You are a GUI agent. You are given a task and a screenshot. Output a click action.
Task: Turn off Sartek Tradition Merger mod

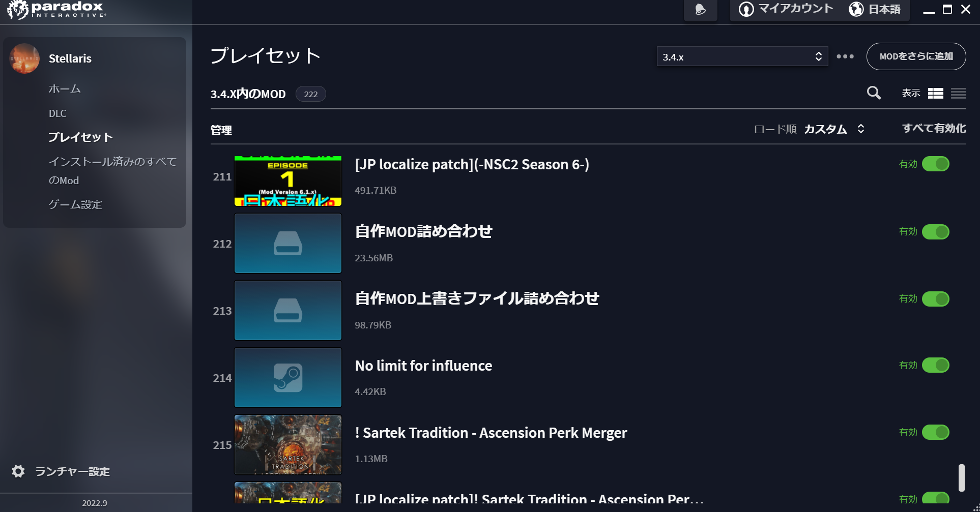[936, 432]
